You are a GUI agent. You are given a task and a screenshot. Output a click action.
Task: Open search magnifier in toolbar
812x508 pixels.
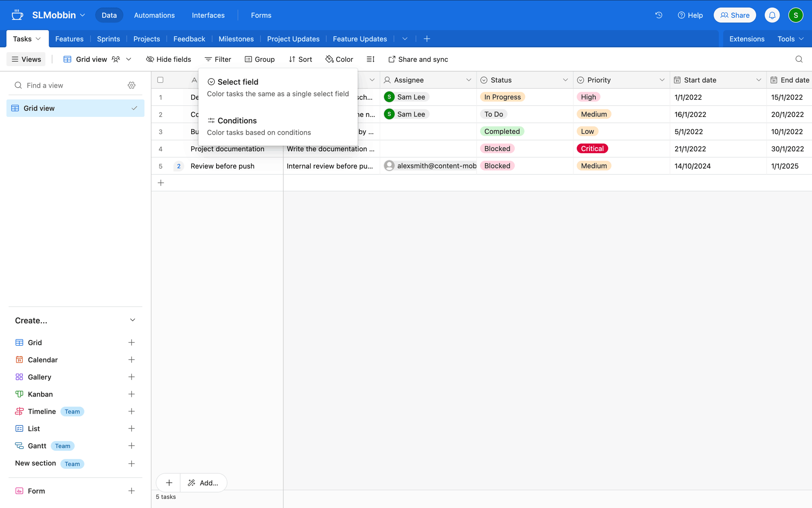799,59
